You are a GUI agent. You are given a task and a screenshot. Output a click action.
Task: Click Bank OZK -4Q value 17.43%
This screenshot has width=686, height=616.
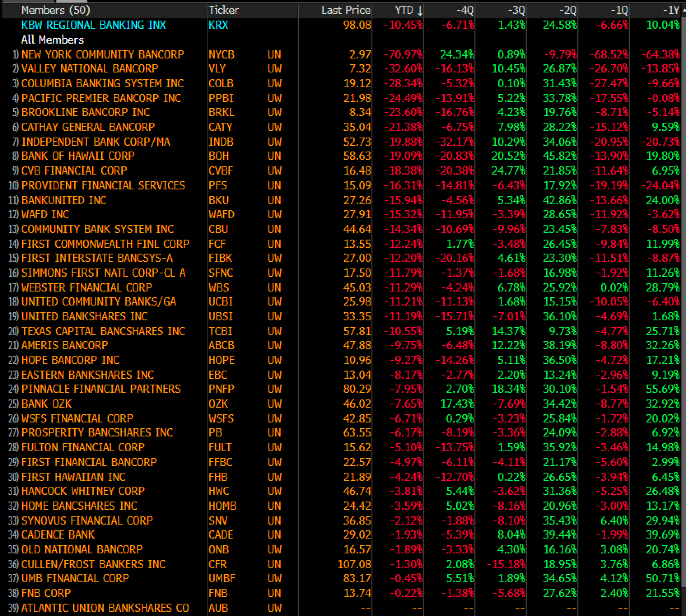[457, 404]
